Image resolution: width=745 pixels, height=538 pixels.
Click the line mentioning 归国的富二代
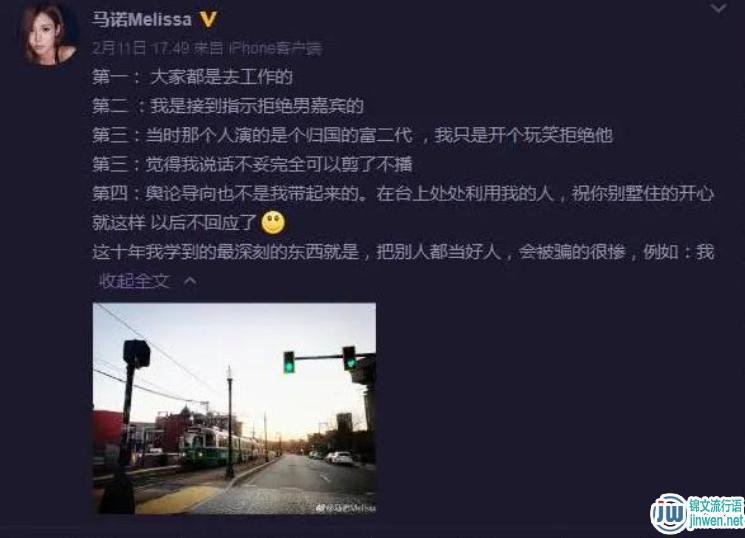click(x=353, y=135)
